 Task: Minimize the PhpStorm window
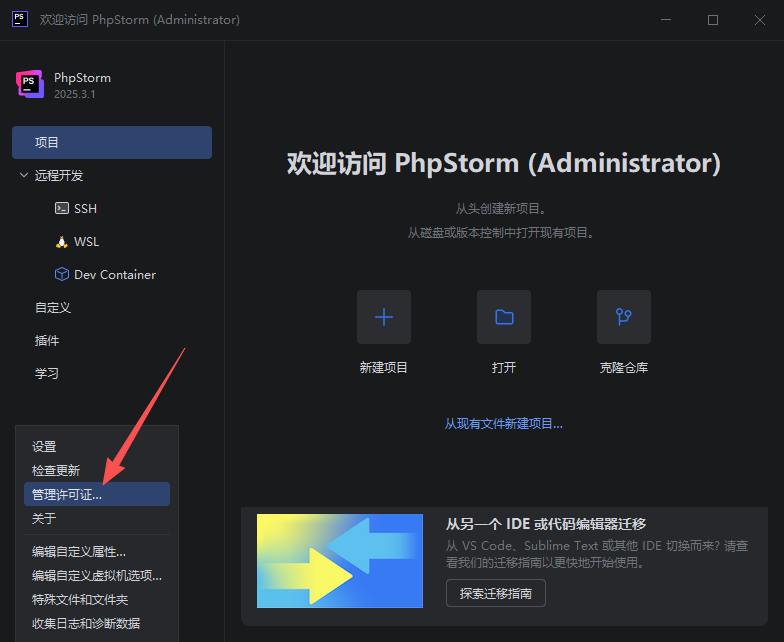pos(666,20)
